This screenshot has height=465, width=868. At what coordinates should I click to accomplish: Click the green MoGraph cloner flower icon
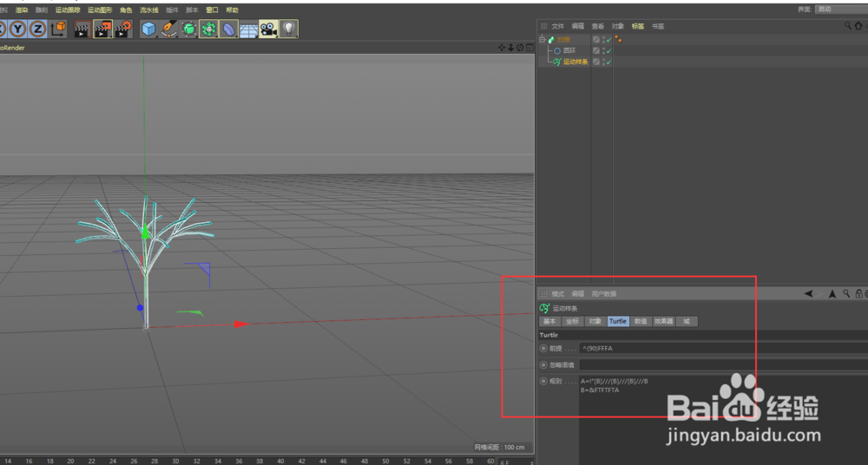pos(208,29)
